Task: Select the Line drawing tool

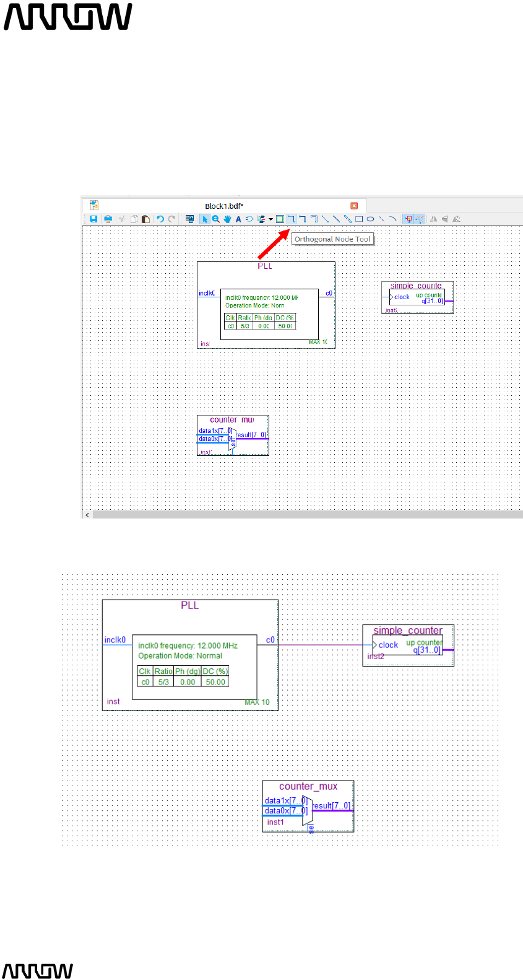Action: [x=381, y=219]
